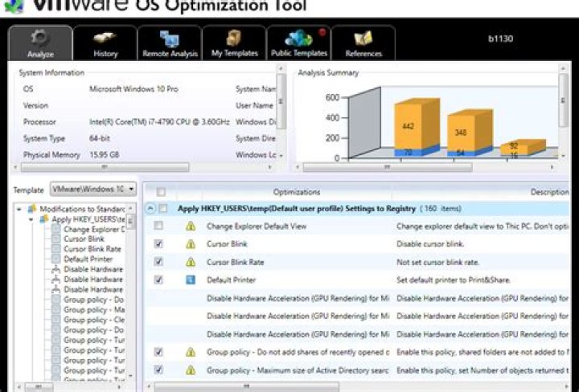Select Default Printer in tree
579x392 pixels.
click(88, 259)
